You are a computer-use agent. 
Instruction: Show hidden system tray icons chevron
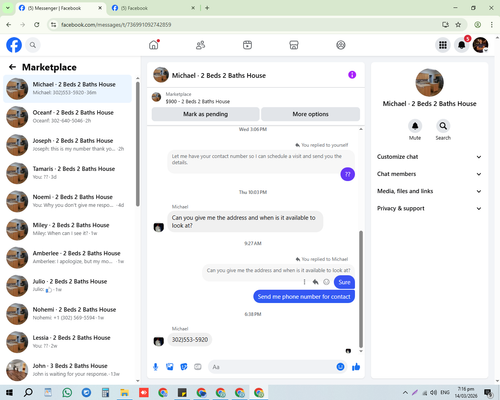405,393
